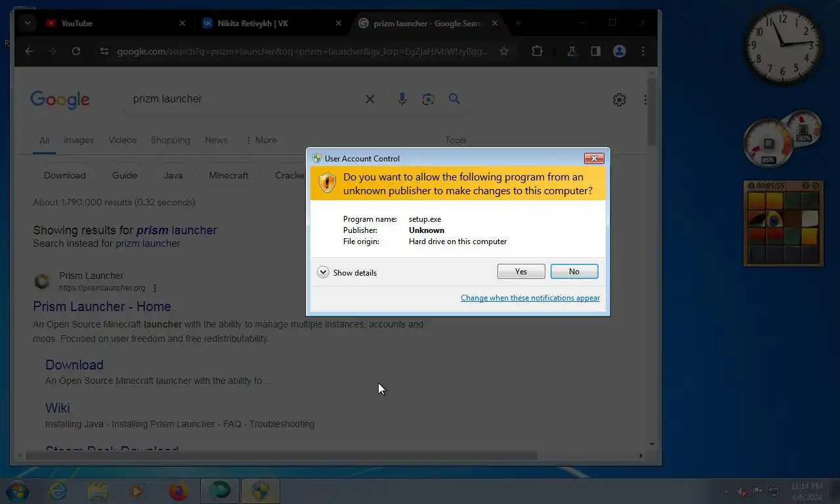The image size is (840, 504).
Task: Open the Wiki sitelink
Action: tap(58, 408)
